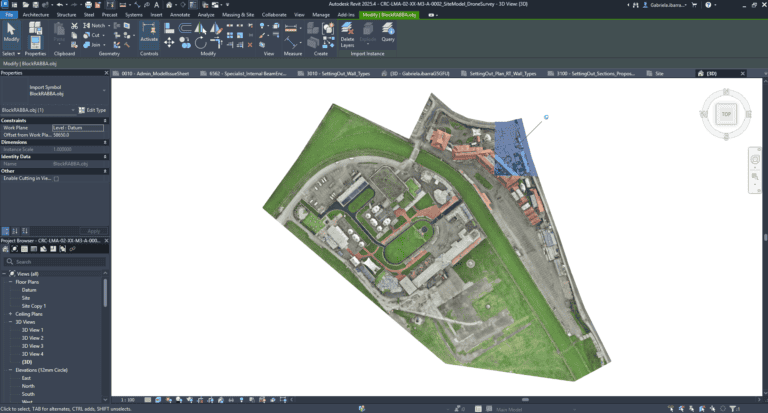
Task: Select the Rotate tool
Action: [x=200, y=43]
